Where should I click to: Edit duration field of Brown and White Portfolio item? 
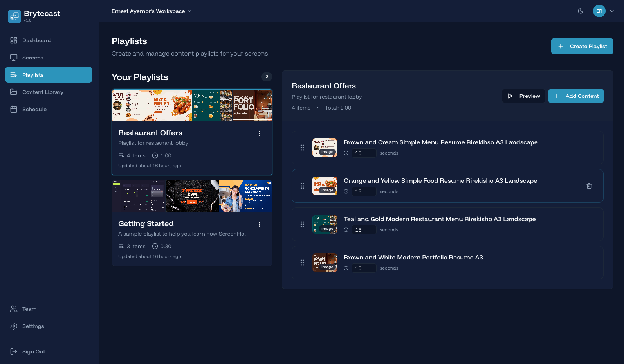point(364,268)
